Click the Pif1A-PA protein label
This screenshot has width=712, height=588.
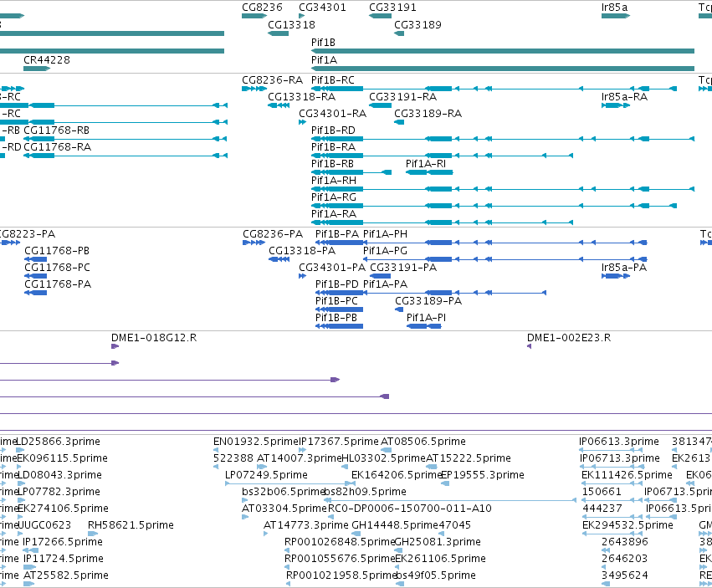point(385,284)
